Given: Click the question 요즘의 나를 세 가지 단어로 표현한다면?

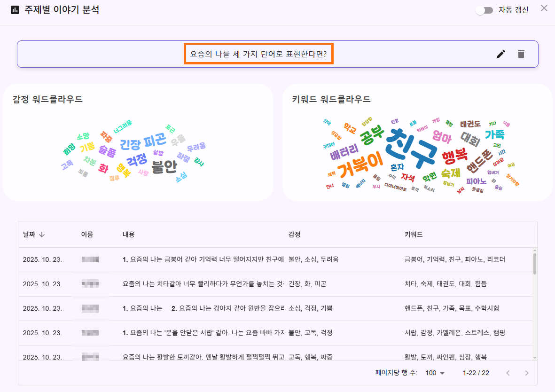Looking at the screenshot, I should click(259, 54).
